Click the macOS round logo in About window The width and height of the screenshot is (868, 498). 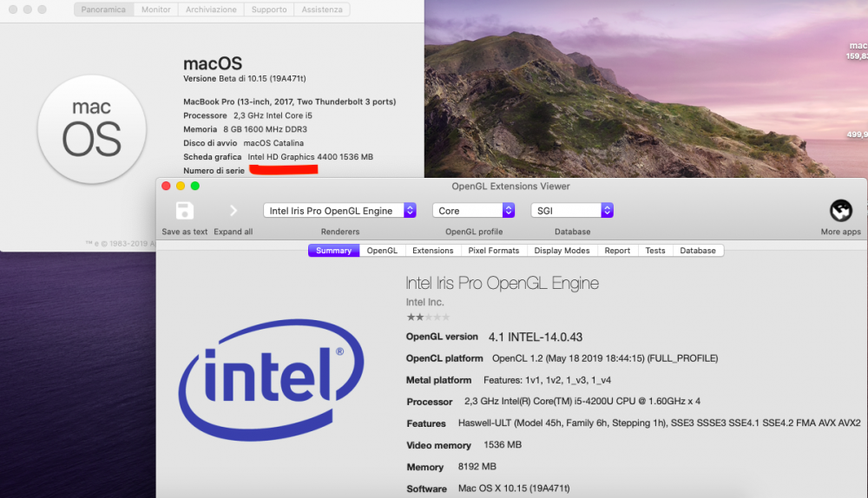92,129
